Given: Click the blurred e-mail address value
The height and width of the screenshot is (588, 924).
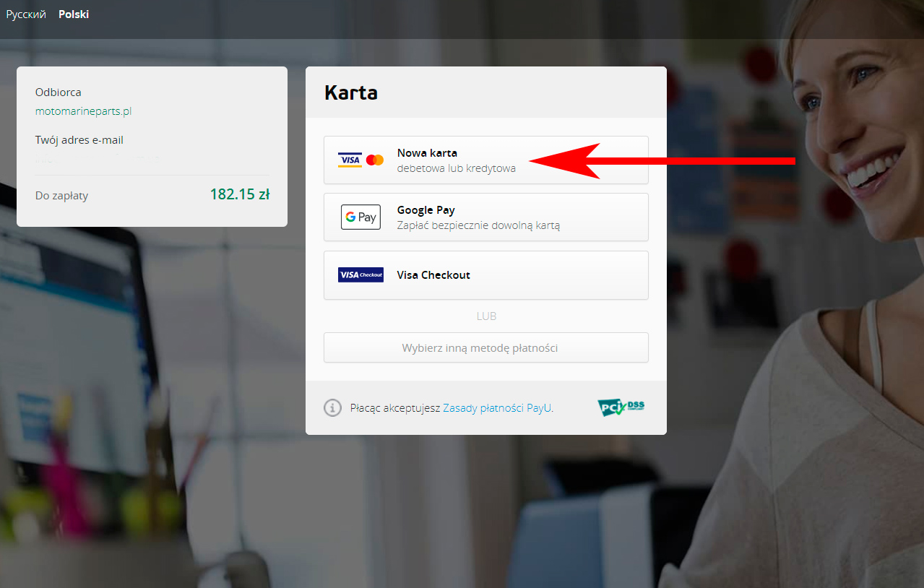Looking at the screenshot, I should (98, 158).
